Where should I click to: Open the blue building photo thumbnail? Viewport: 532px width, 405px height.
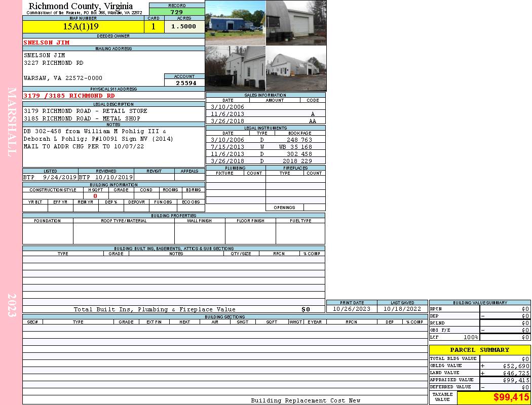(235, 23)
